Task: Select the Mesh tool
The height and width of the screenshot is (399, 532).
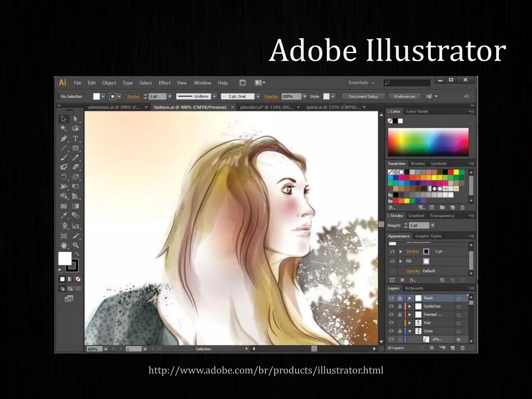Action: point(64,206)
